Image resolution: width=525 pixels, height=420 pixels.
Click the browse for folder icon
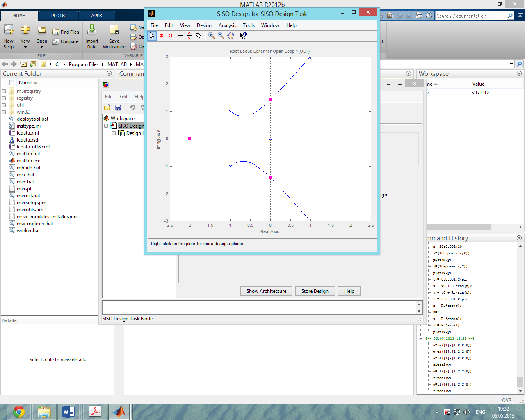tap(33, 64)
